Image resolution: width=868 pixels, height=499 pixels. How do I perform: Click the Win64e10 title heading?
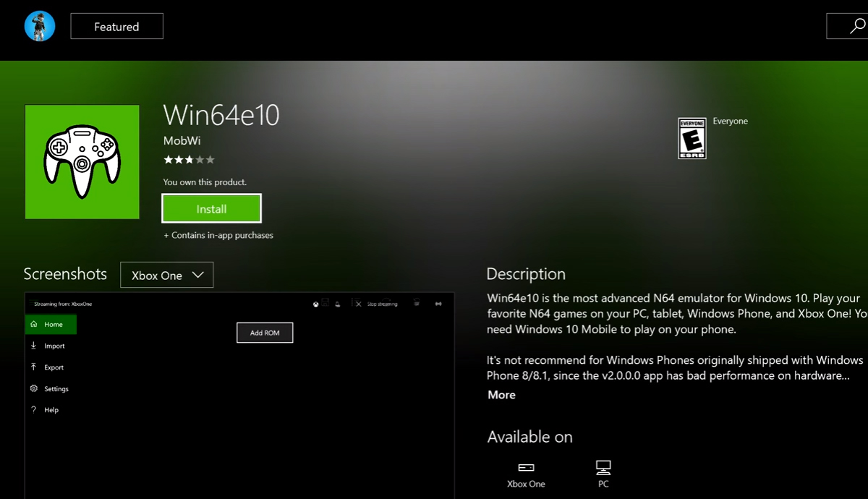(x=221, y=115)
